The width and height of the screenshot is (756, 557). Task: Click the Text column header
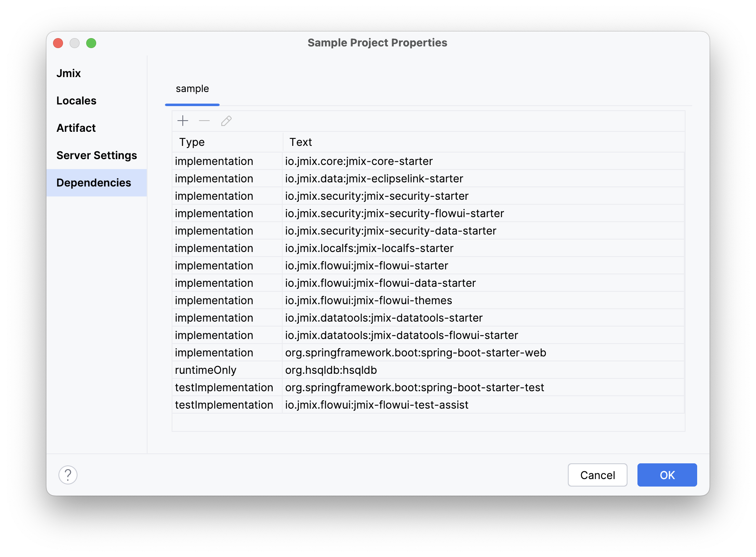[x=301, y=142]
